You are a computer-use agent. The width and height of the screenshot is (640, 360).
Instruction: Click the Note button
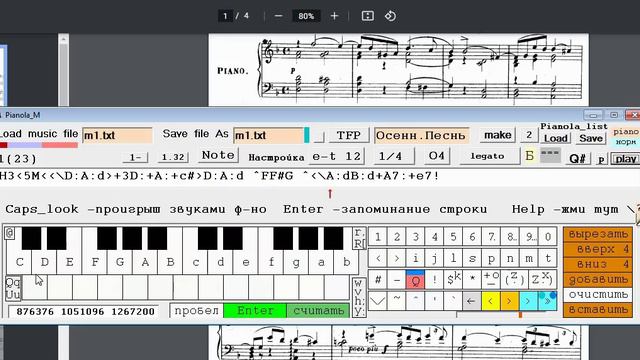point(218,155)
